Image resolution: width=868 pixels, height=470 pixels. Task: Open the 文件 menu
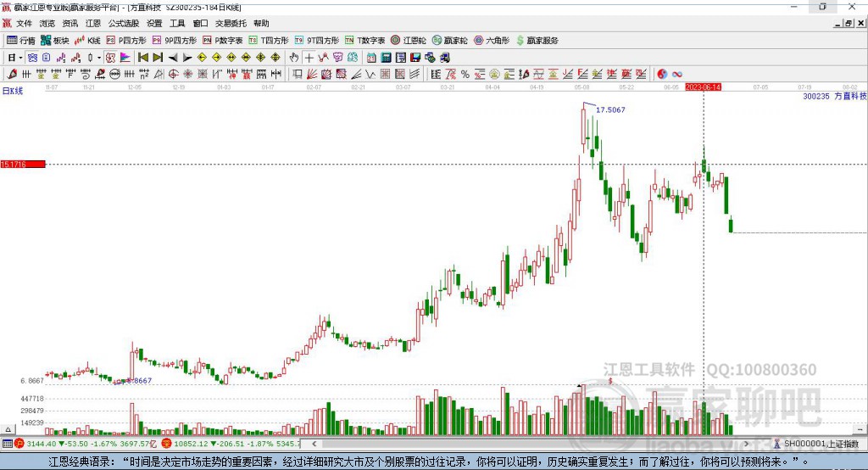coord(24,23)
